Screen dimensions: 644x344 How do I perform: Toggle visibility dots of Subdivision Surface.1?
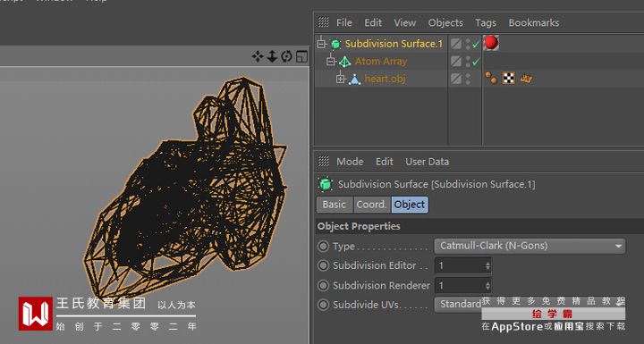[x=468, y=44]
